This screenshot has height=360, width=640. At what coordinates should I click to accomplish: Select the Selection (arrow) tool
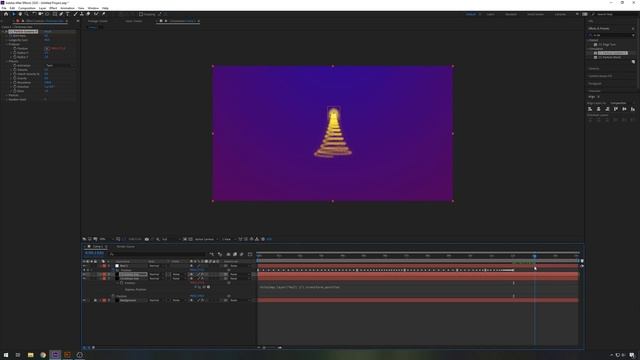pos(13,14)
